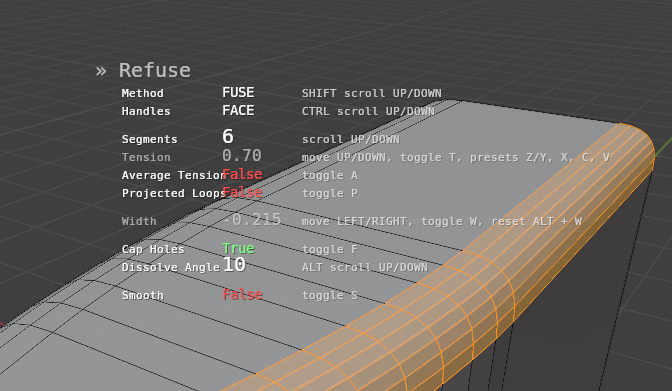Click the Smooth False value
Viewport: 672px width, 391px height.
(242, 294)
